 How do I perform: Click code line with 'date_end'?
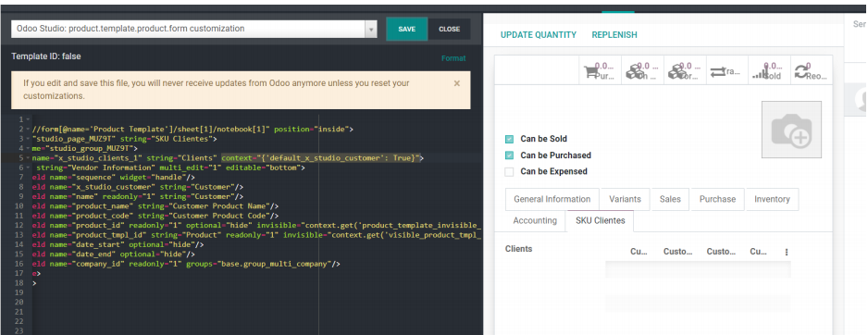(114, 254)
